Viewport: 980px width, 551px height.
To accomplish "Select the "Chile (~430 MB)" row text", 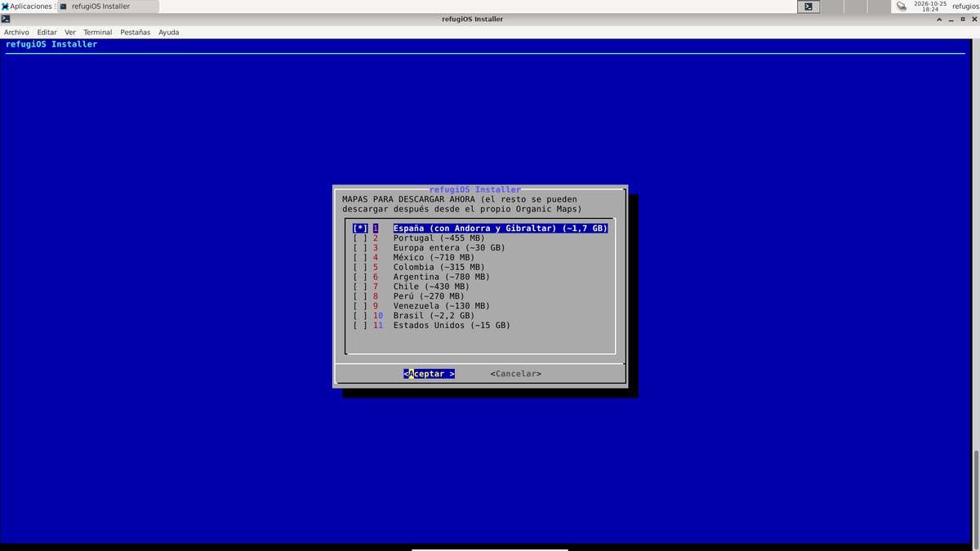I will click(x=431, y=287).
